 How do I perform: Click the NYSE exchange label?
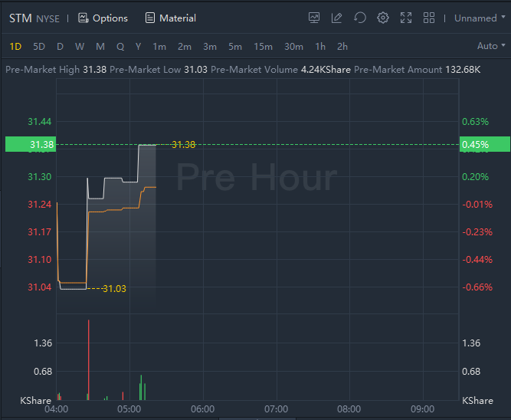pos(47,19)
